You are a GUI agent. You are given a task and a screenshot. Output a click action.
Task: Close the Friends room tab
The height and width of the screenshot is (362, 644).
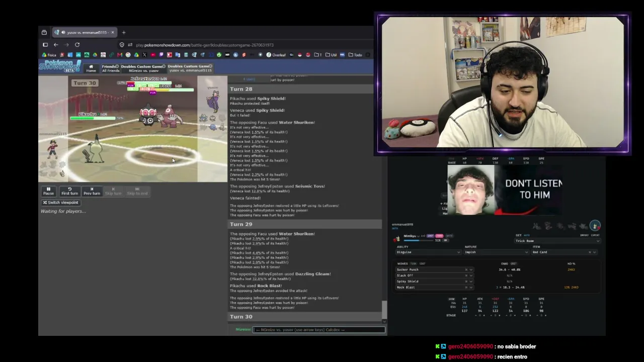(x=117, y=66)
